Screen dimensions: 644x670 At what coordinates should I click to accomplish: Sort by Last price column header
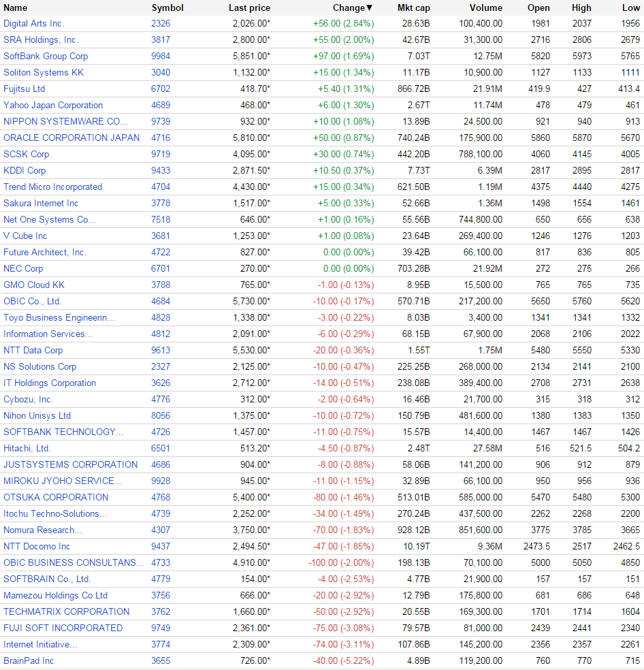point(249,7)
